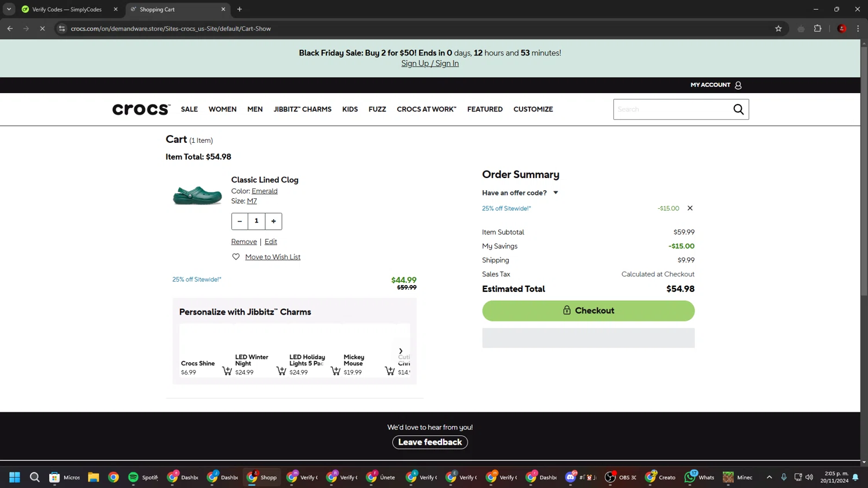Viewport: 868px width, 488px height.
Task: Open the KIDS menu
Action: tap(350, 109)
